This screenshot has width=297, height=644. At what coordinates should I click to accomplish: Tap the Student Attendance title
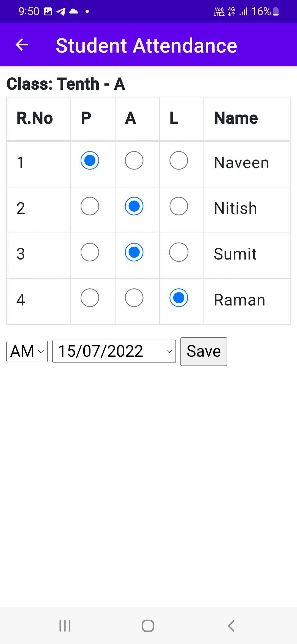(x=147, y=45)
